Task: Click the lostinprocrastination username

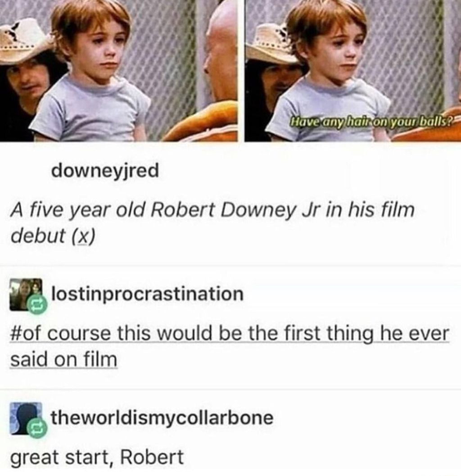Action: click(x=148, y=294)
